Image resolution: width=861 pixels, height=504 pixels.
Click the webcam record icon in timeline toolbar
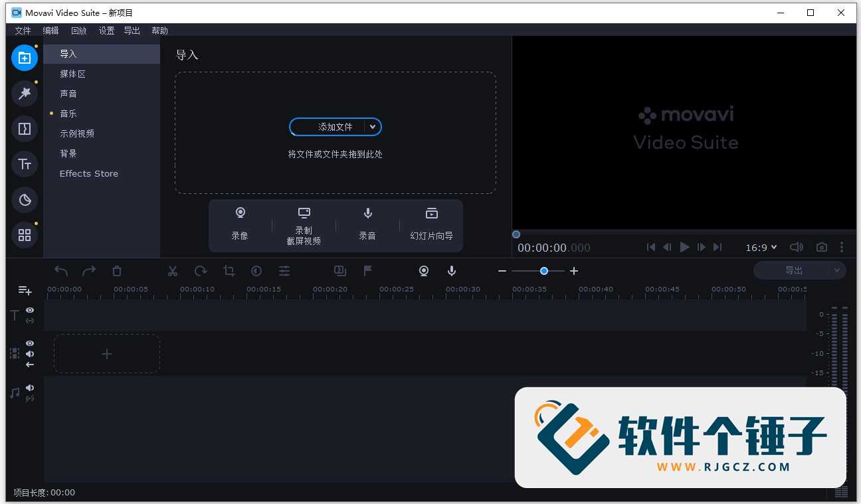(424, 271)
